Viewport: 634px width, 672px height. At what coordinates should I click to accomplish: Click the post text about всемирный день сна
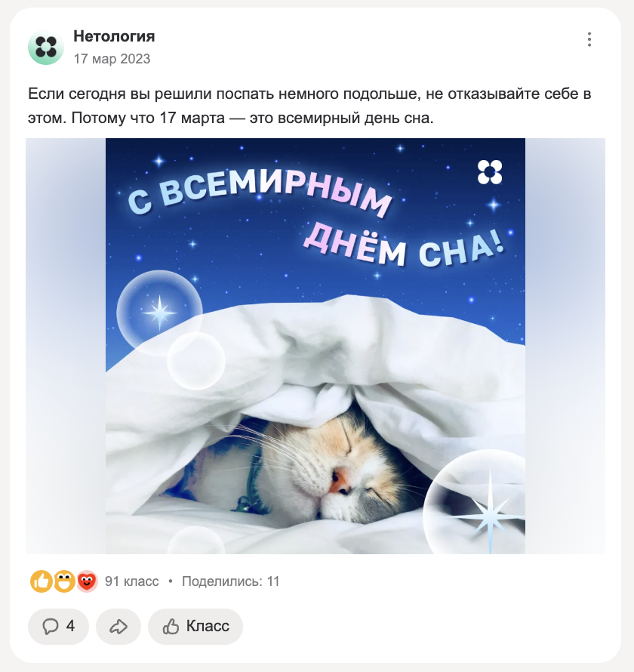309,106
